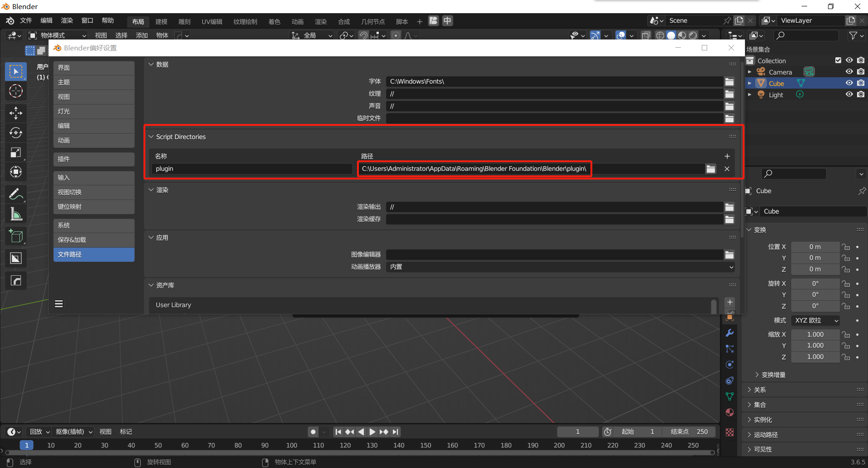Switch to the 几何节点 workspace tab
Viewport: 868px width, 468px height.
click(x=373, y=21)
